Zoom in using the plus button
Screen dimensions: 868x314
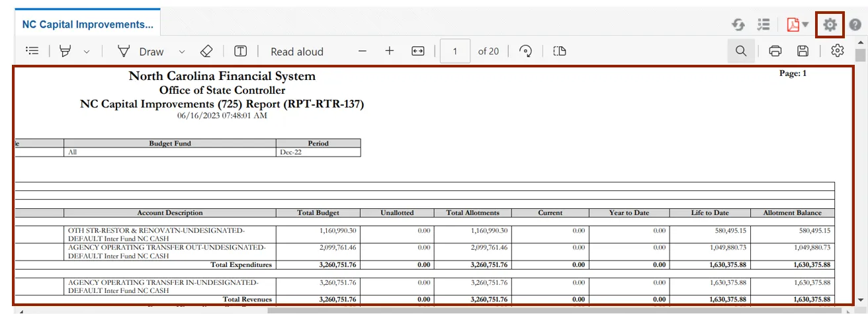tap(390, 51)
